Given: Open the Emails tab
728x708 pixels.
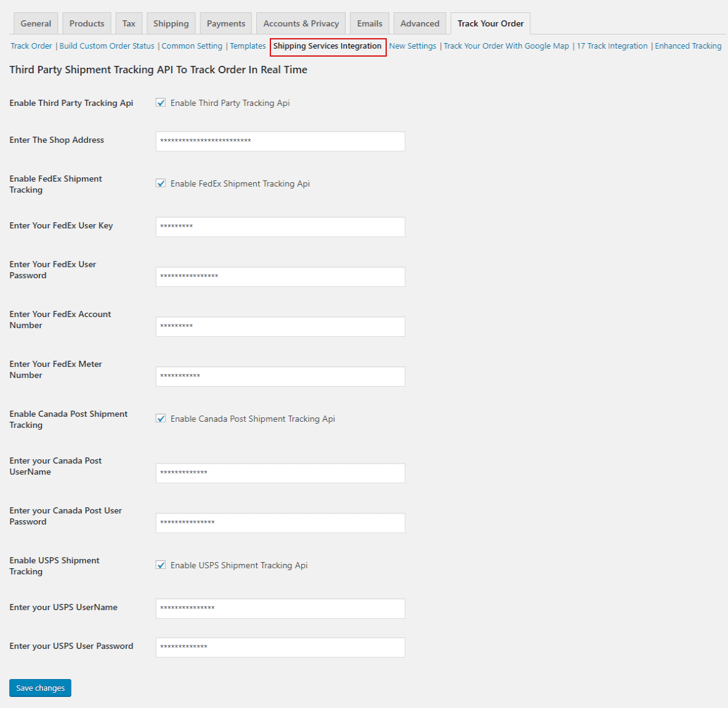Looking at the screenshot, I should pos(370,23).
